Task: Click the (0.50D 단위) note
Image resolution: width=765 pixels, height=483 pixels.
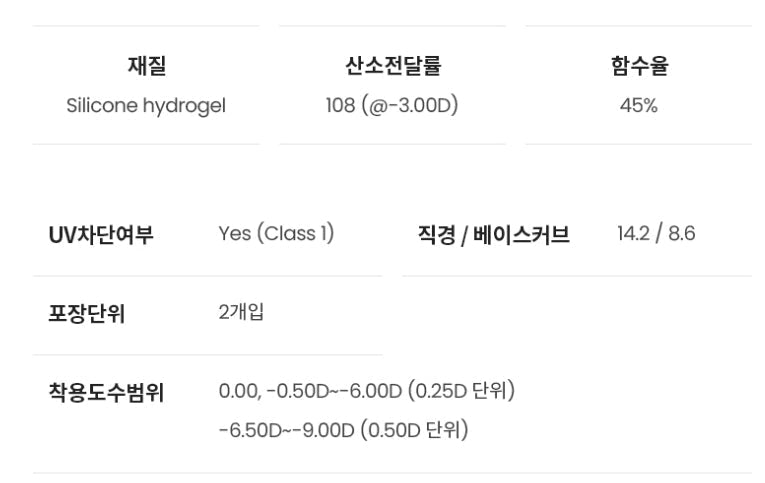Action: click(414, 431)
